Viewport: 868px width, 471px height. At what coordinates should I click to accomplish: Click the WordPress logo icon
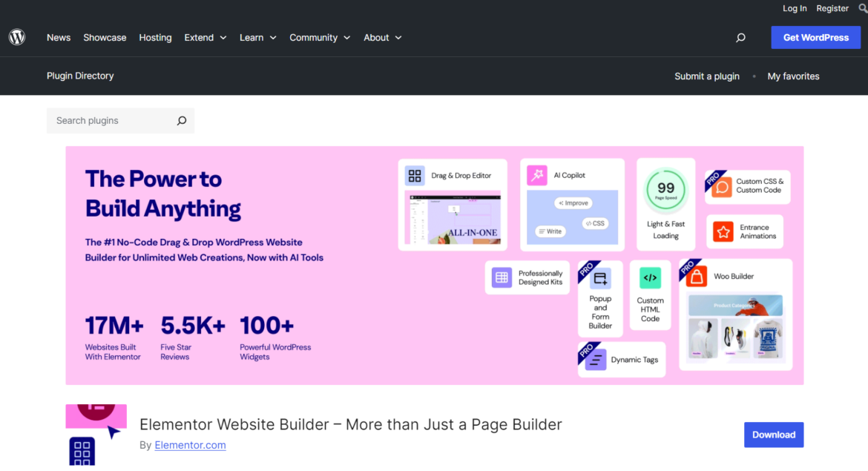16,37
